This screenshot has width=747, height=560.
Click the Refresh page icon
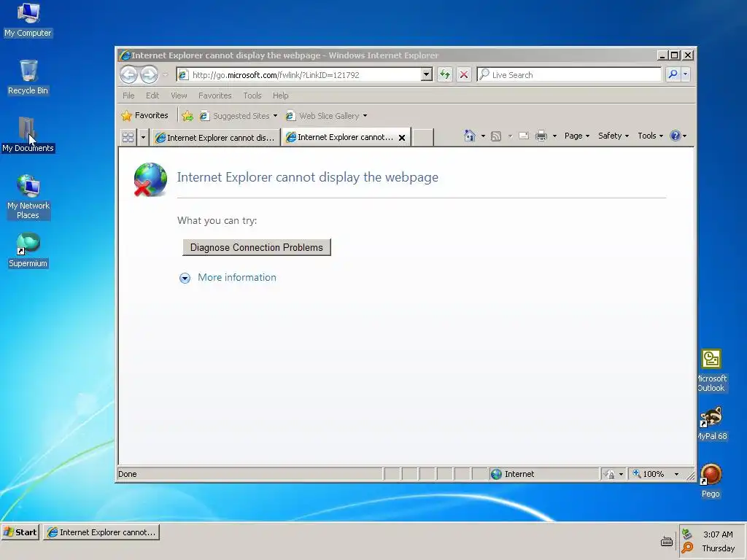click(x=444, y=74)
